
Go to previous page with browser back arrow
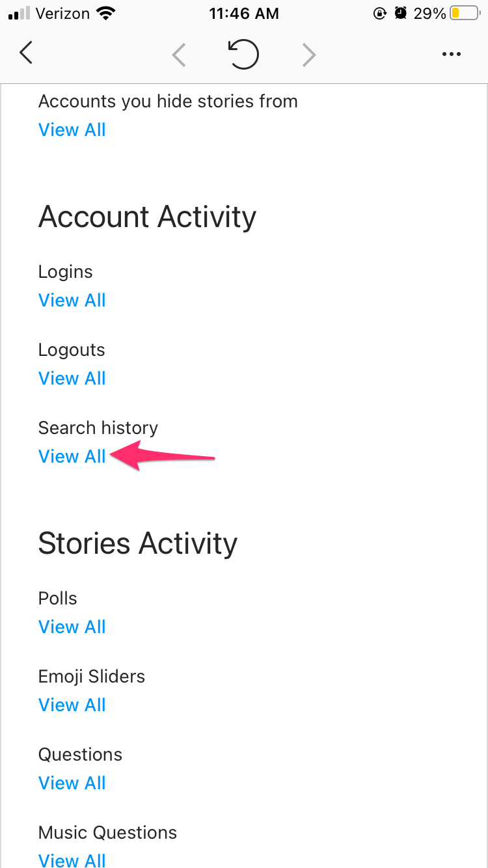tap(179, 55)
